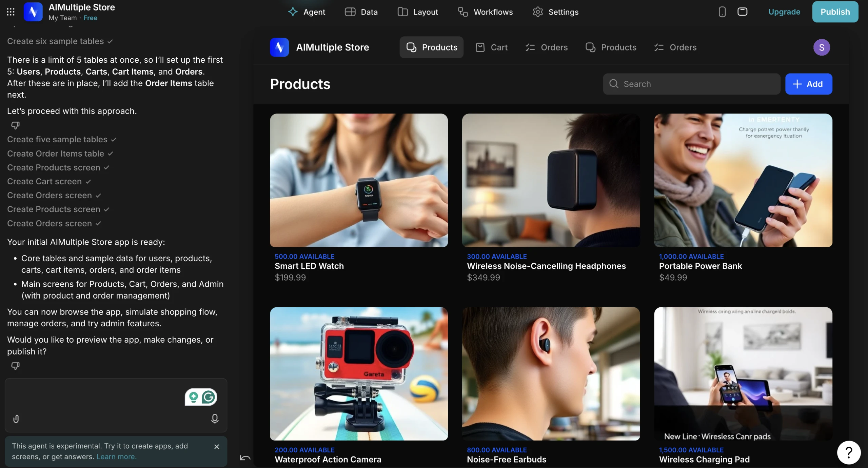Click the AIMultiple Store logo in top bar
868x468 pixels.
tap(33, 12)
